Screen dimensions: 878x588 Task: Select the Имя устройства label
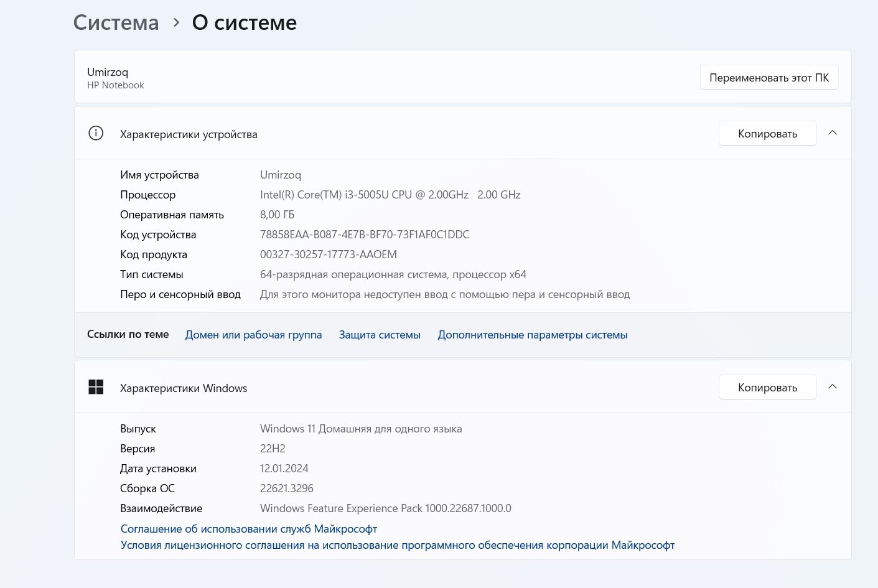[159, 175]
